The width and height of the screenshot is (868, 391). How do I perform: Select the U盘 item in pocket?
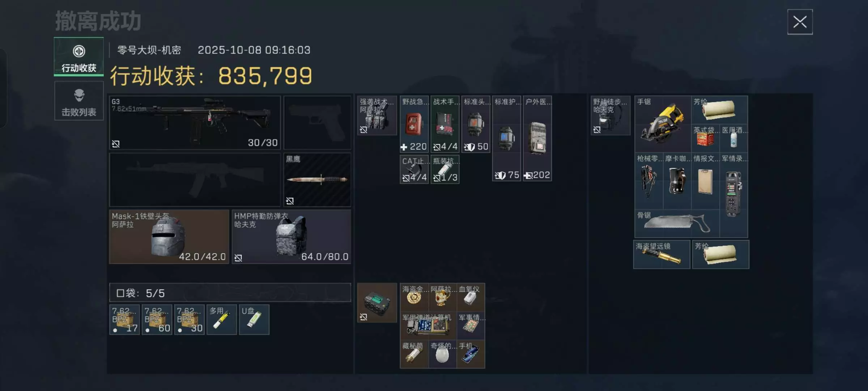click(x=254, y=320)
